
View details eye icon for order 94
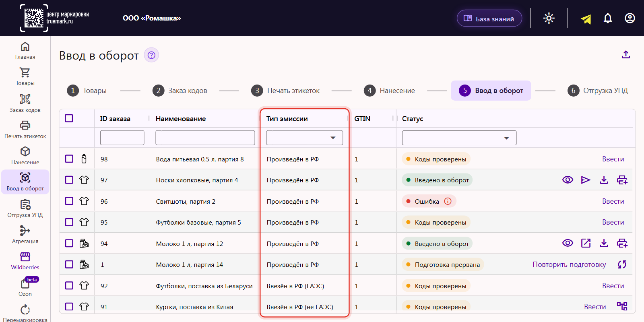click(x=568, y=243)
